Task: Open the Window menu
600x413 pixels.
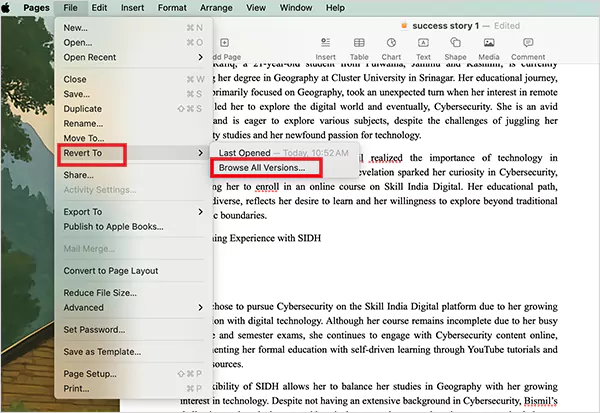Action: click(296, 8)
